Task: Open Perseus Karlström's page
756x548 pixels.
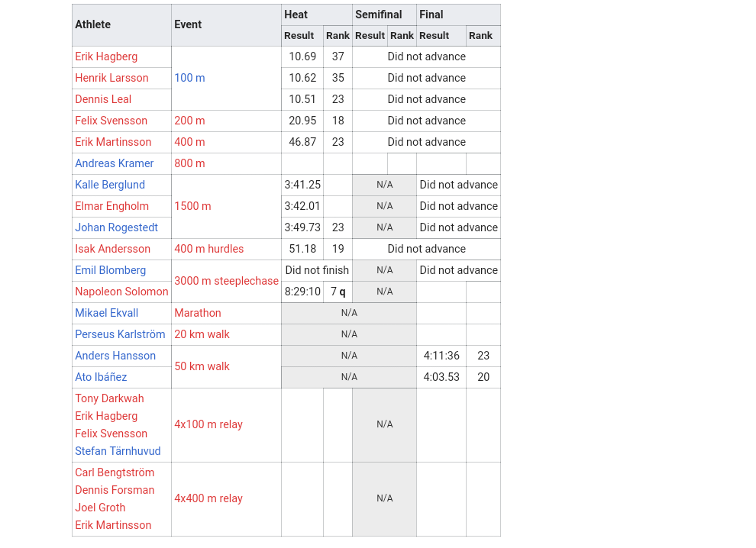Action: pos(120,334)
